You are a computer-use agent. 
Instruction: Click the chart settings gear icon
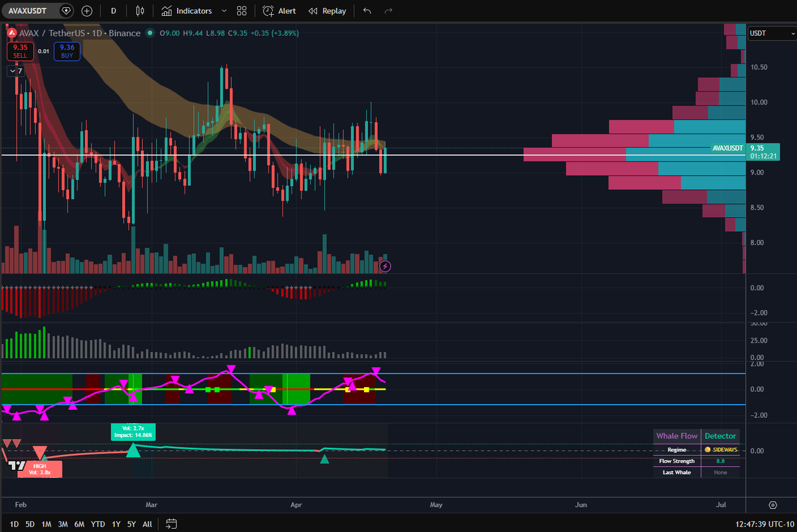pyautogui.click(x=772, y=505)
